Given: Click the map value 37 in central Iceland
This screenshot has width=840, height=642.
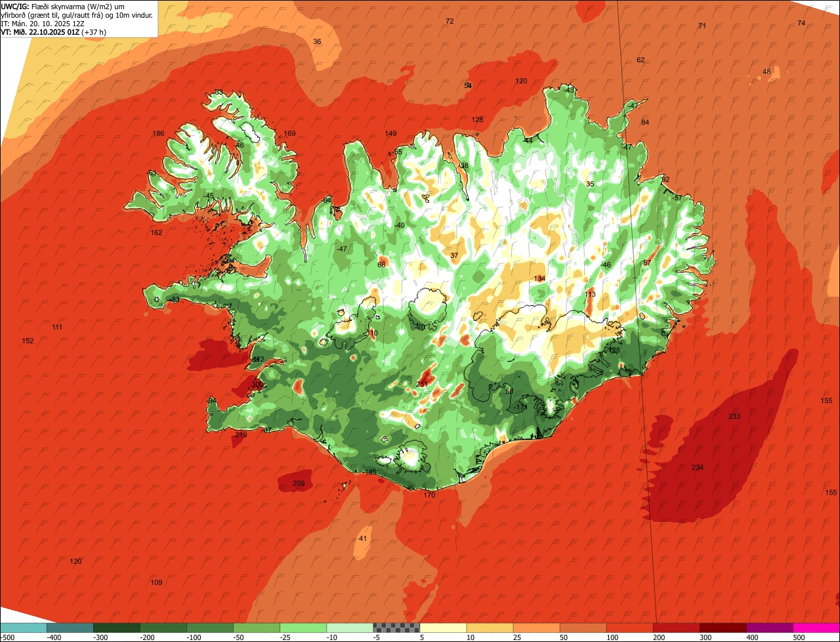Looking at the screenshot, I should (x=454, y=256).
